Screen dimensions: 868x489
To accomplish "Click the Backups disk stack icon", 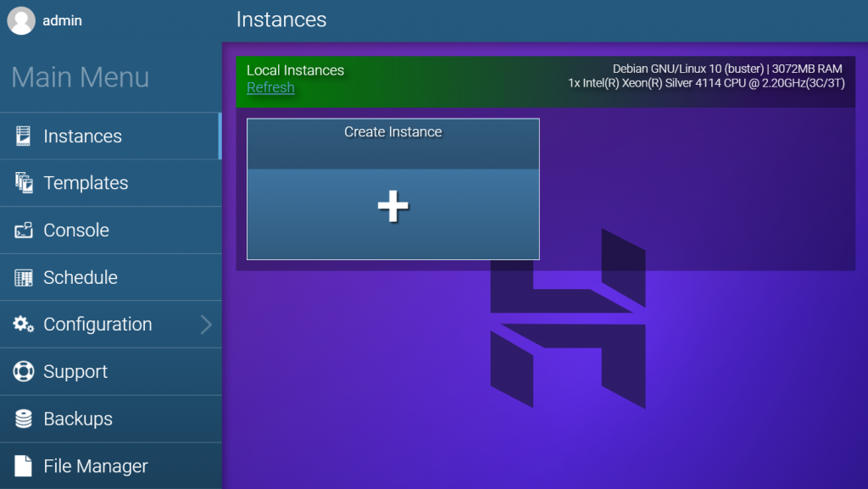I will pos(24,419).
